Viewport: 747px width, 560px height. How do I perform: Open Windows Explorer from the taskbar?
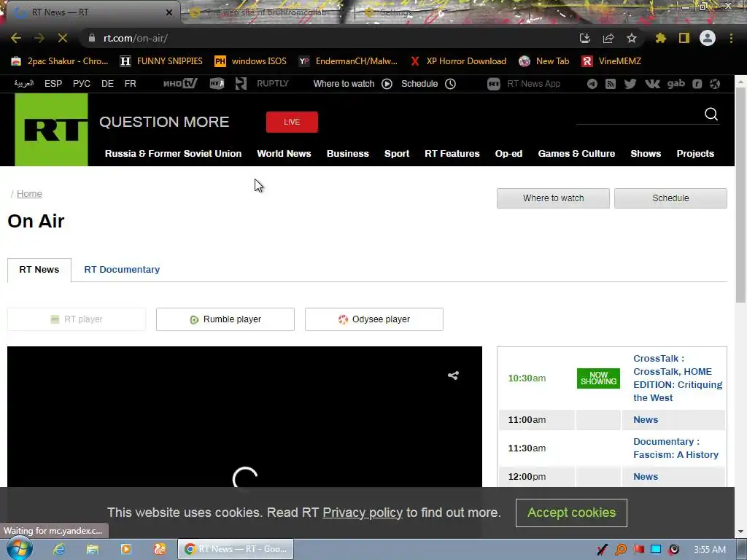tap(93, 549)
